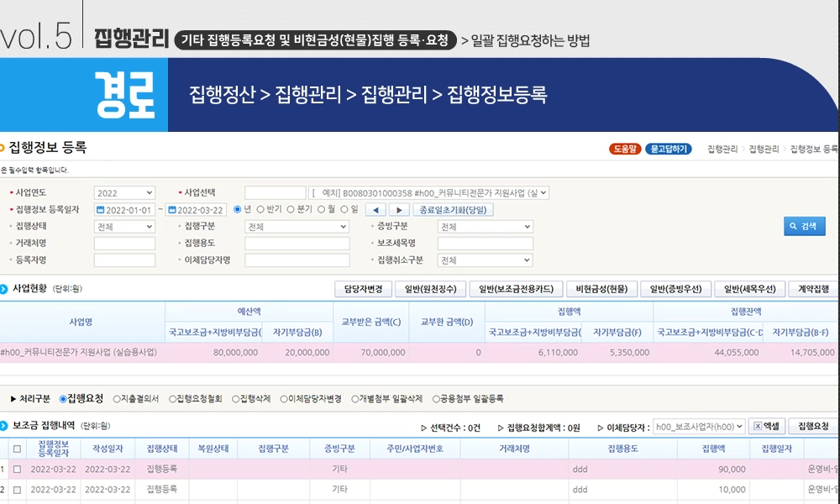The width and height of the screenshot is (840, 504).
Task: Open the 집행취소구분 dropdown
Action: [485, 260]
